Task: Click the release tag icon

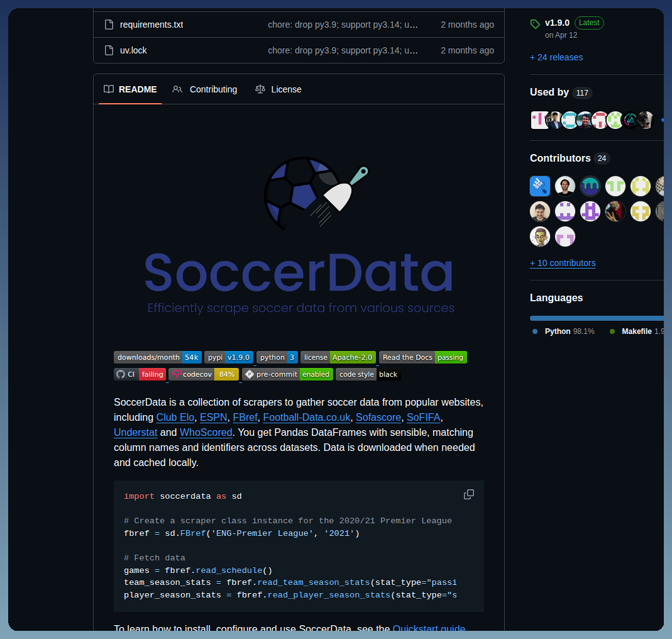Action: coord(535,24)
